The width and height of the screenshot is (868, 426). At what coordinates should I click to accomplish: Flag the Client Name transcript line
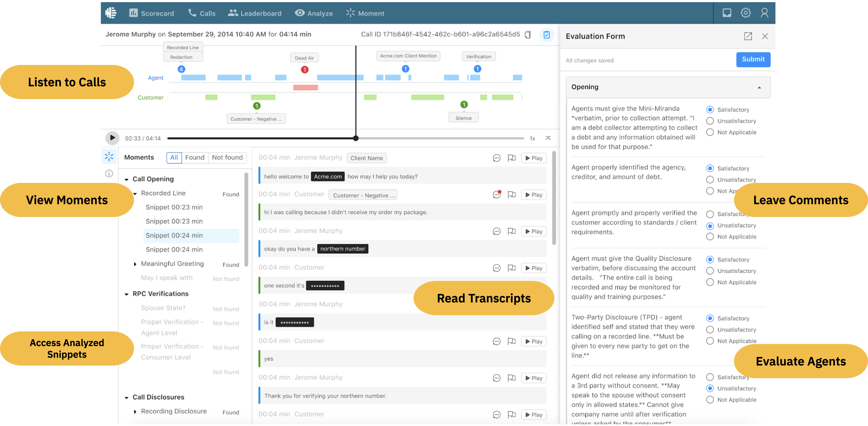tap(512, 158)
